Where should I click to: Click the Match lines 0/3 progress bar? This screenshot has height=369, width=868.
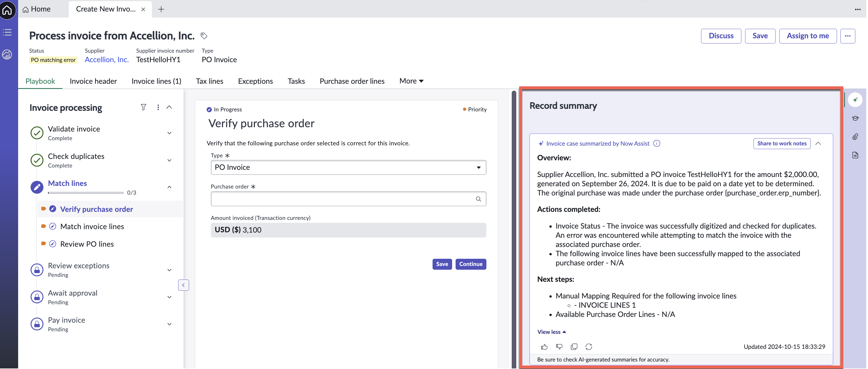[85, 193]
